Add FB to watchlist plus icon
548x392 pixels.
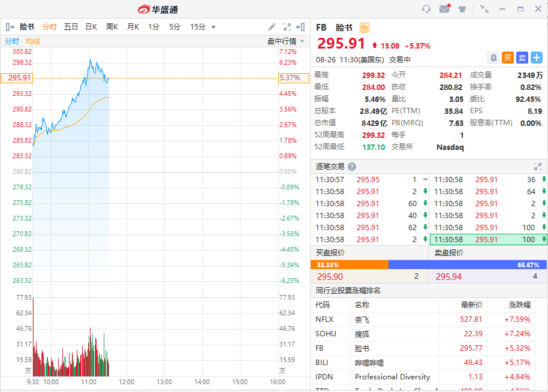coord(537,58)
